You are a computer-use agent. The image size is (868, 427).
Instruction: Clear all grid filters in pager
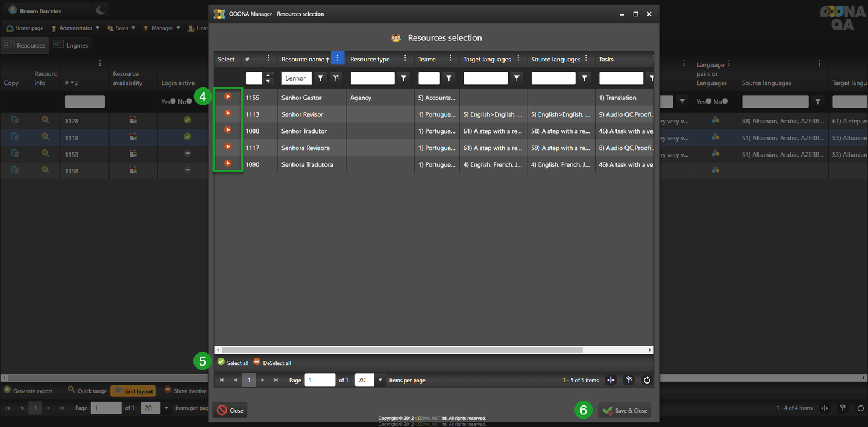pyautogui.click(x=629, y=380)
